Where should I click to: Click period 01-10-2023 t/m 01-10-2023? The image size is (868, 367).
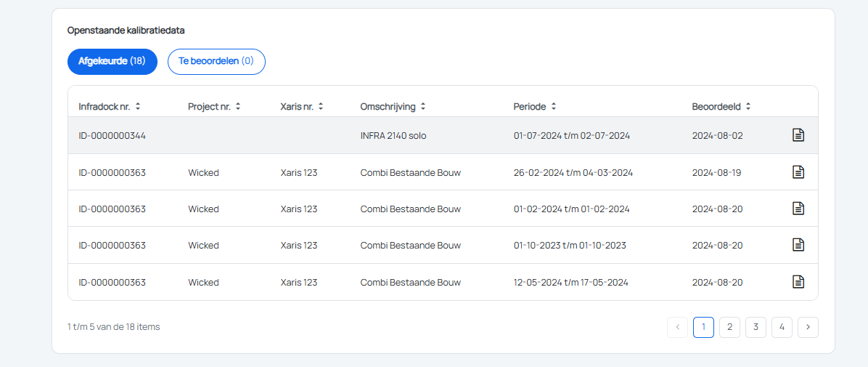570,245
